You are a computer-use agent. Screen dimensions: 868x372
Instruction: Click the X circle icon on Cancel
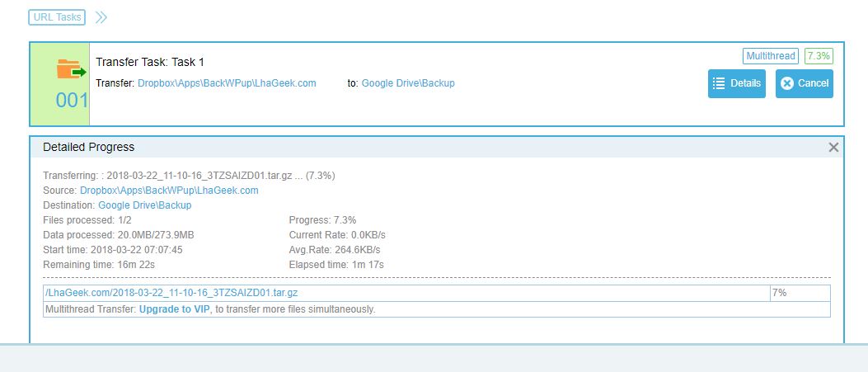[786, 83]
